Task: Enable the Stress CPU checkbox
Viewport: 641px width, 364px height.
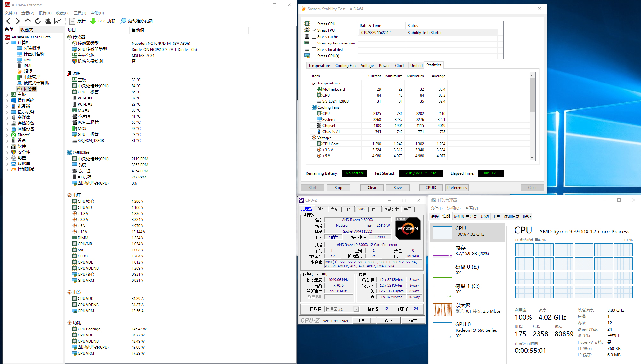Action: (314, 24)
